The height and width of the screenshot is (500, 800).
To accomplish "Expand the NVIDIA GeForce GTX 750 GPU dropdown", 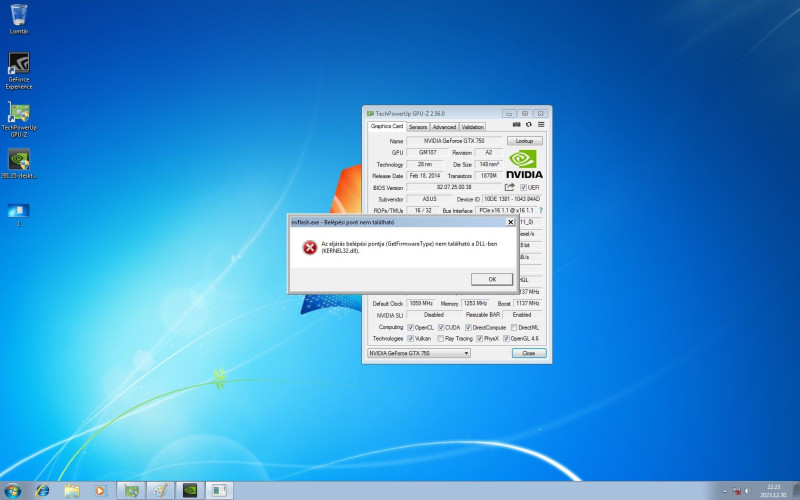I will click(419, 353).
